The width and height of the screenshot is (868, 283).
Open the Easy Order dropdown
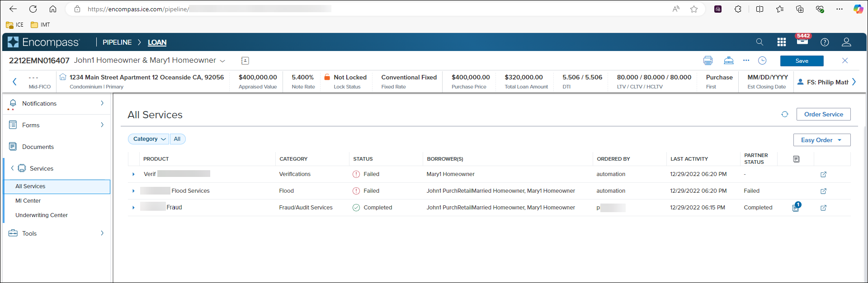(821, 140)
